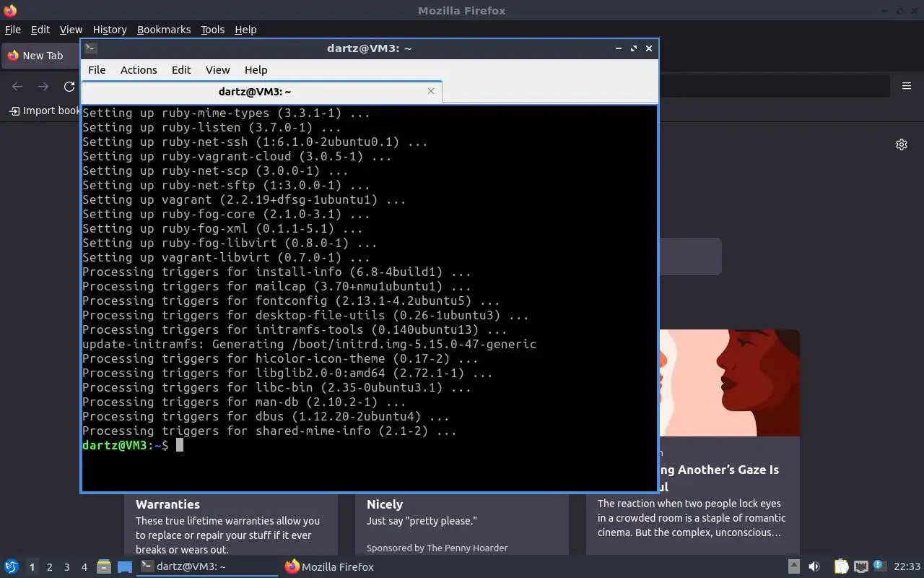Open New Tab personalize gear icon

pyautogui.click(x=902, y=144)
